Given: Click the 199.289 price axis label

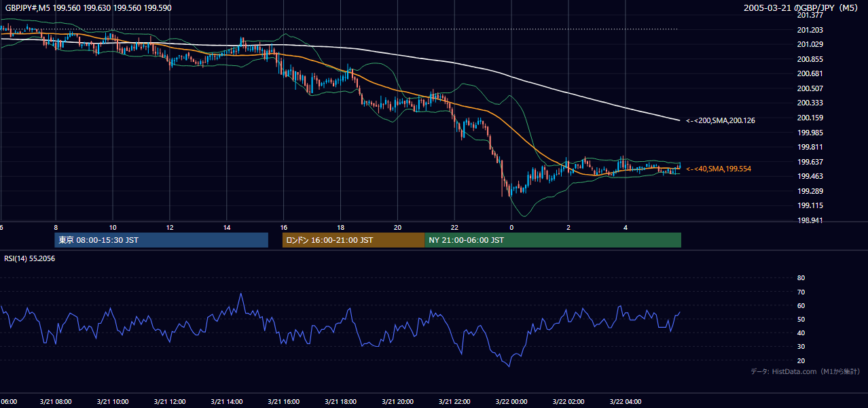Looking at the screenshot, I should coord(810,191).
